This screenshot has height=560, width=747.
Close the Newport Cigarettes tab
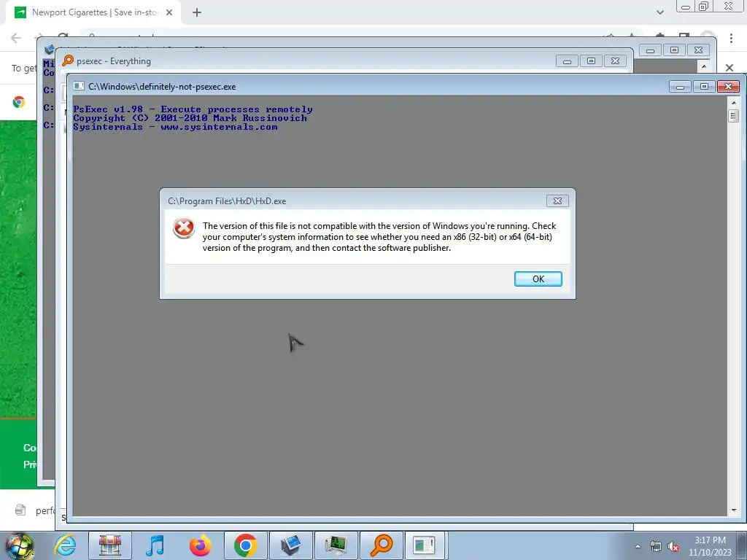[169, 12]
